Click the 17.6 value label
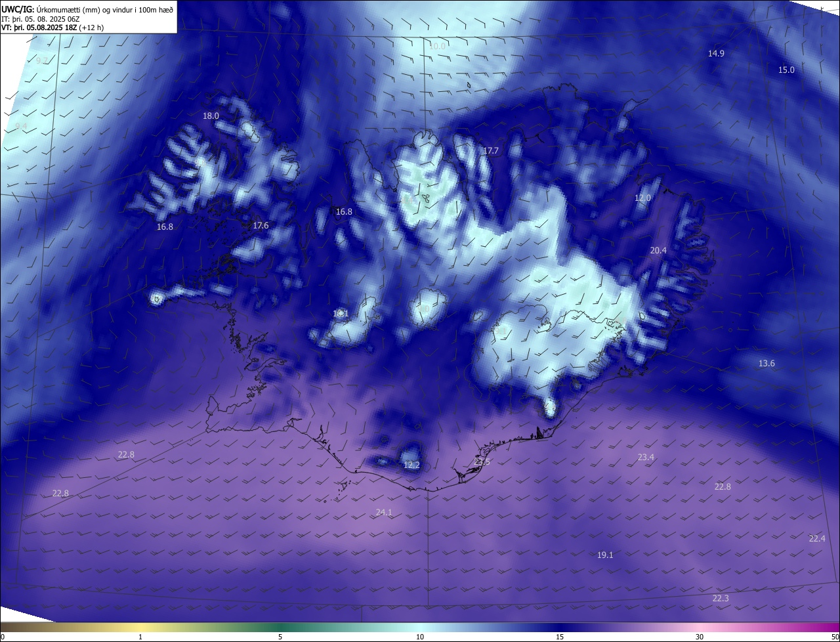This screenshot has height=642, width=840. [x=261, y=225]
